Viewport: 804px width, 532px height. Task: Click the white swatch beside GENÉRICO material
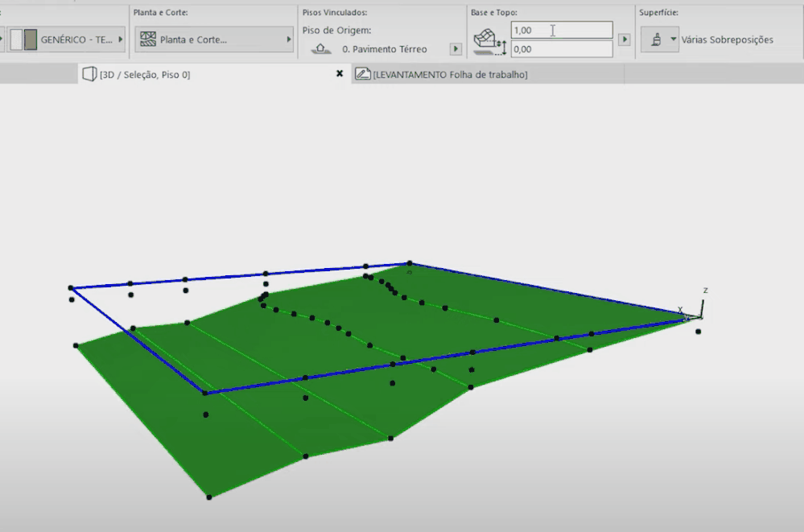coord(16,39)
